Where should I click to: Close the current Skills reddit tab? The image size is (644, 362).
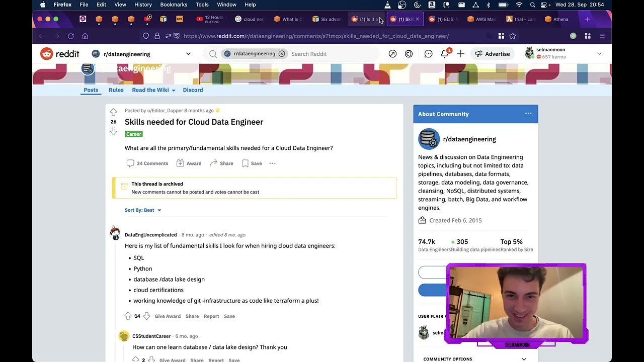pyautogui.click(x=417, y=19)
